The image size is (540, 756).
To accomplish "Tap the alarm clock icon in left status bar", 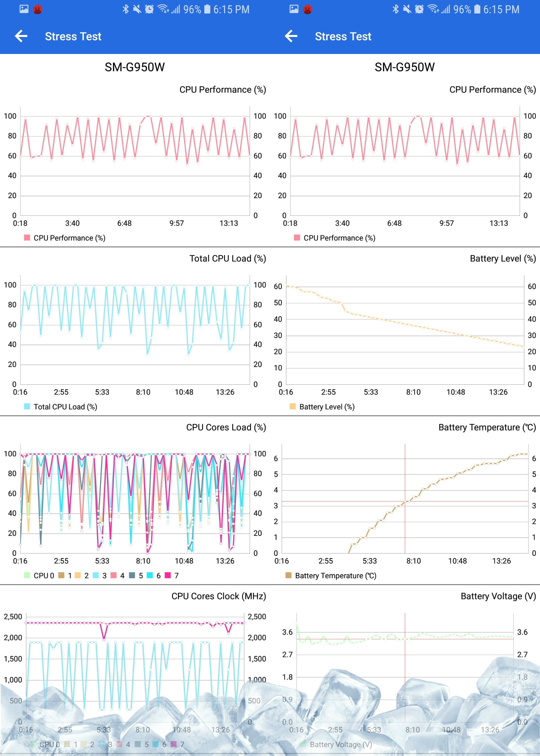I will [149, 9].
